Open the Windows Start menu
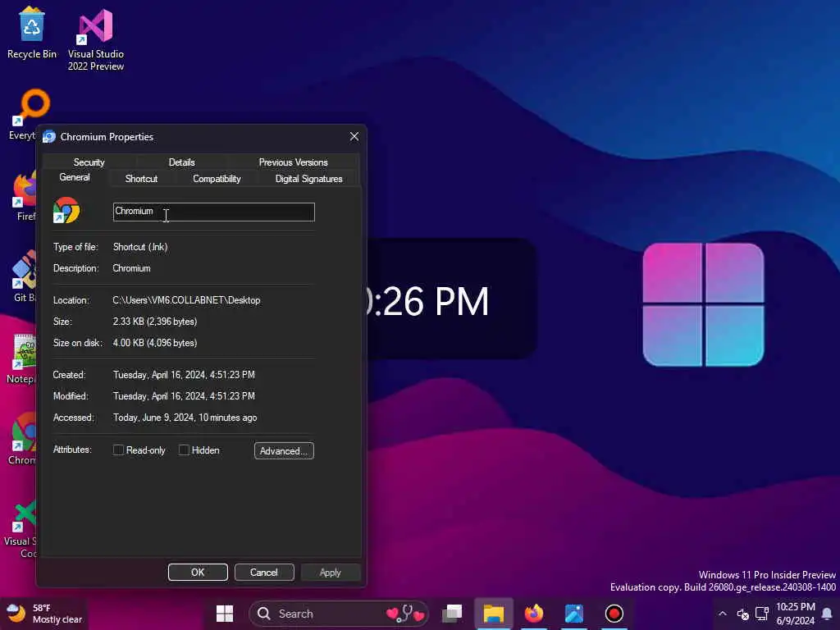 [225, 614]
